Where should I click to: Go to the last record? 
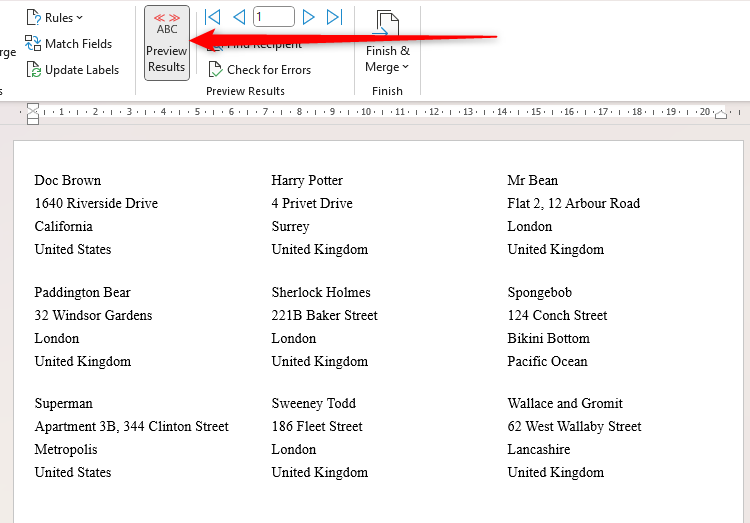[334, 17]
